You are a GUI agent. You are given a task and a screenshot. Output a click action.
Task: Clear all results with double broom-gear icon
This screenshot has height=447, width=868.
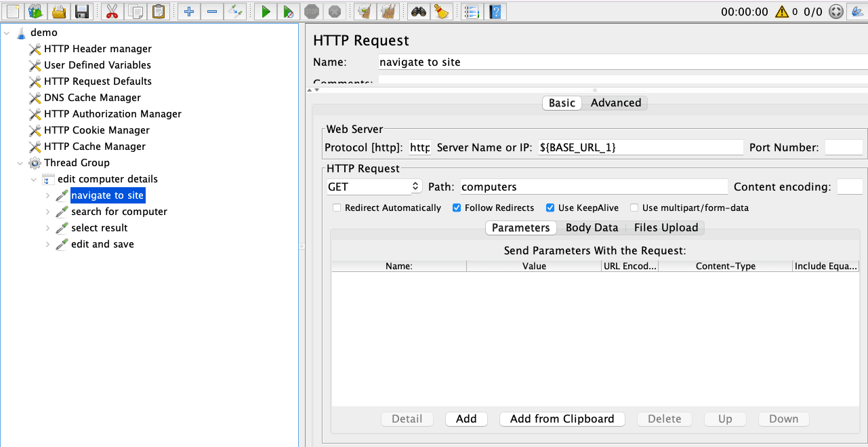pyautogui.click(x=388, y=11)
